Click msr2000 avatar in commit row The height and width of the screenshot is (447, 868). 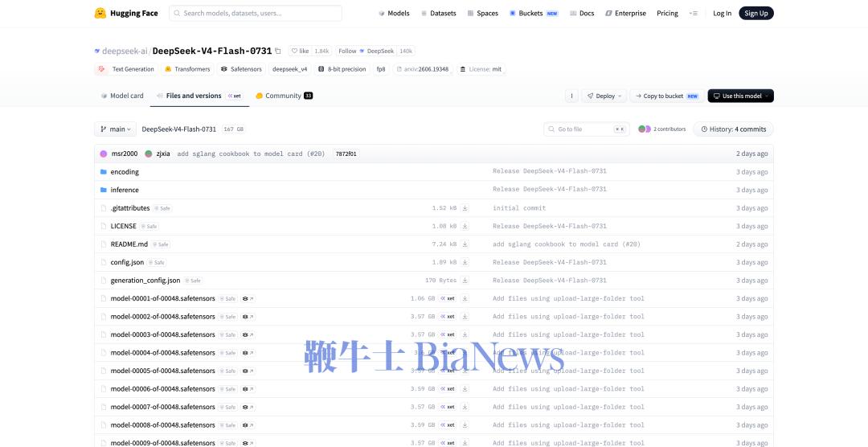tap(104, 154)
